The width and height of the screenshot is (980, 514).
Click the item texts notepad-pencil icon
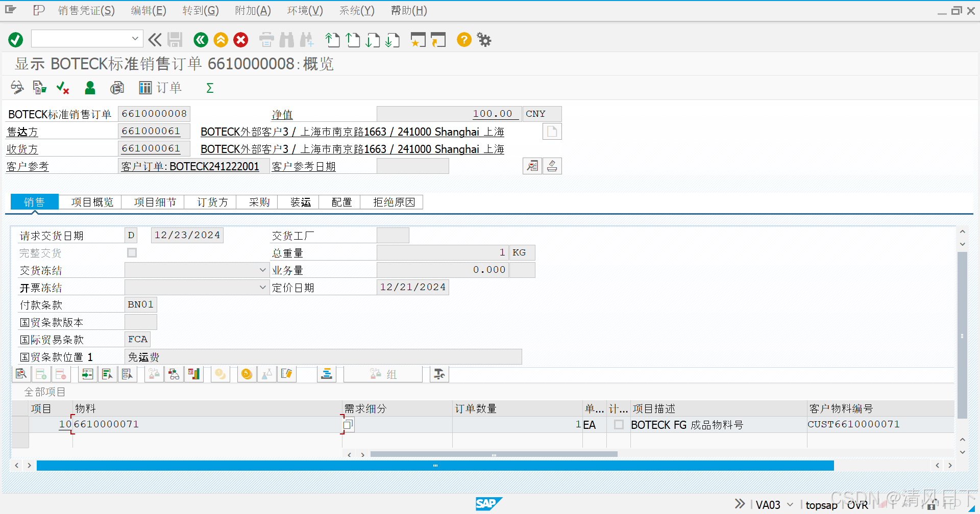(286, 374)
